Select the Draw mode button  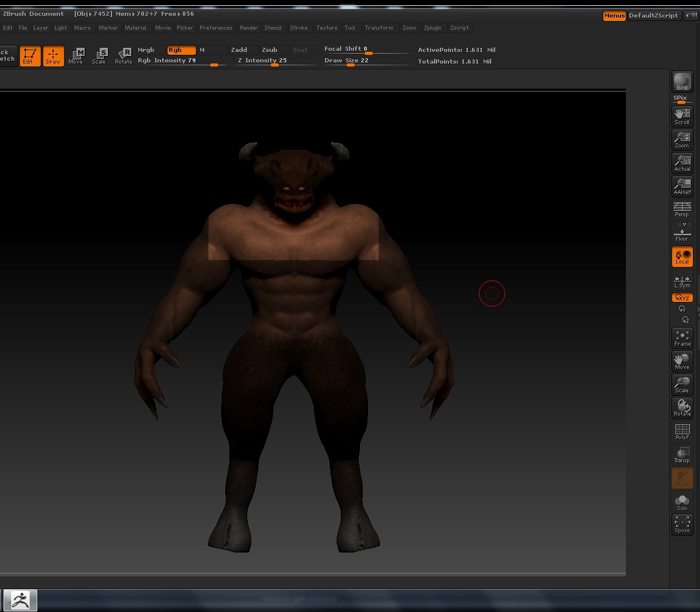click(x=53, y=56)
